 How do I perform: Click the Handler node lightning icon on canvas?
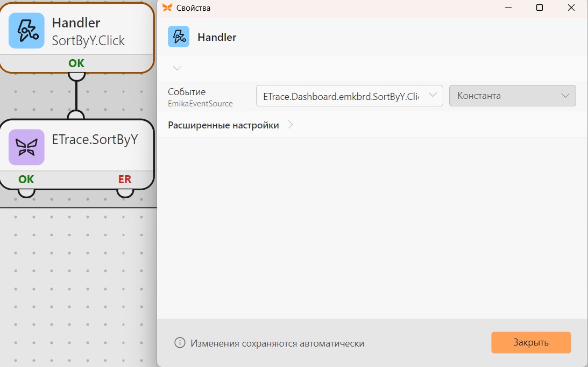[x=26, y=31]
